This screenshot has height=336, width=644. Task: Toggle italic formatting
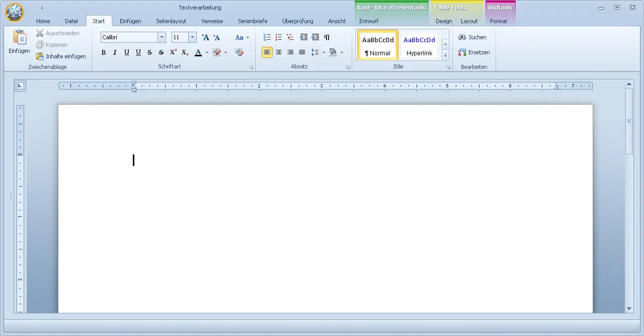115,52
